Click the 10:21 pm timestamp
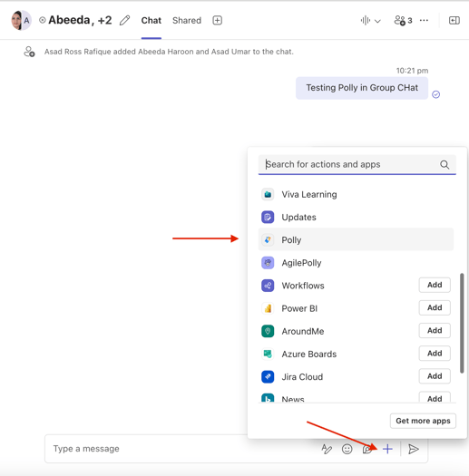Viewport: 469px width, 476px height. (412, 71)
